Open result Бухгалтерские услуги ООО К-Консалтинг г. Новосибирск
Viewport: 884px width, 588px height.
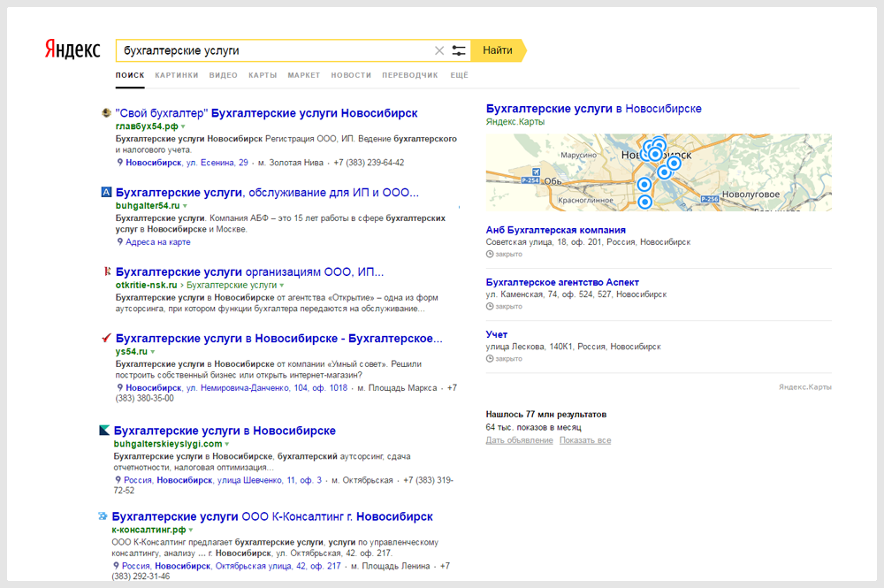tap(272, 516)
